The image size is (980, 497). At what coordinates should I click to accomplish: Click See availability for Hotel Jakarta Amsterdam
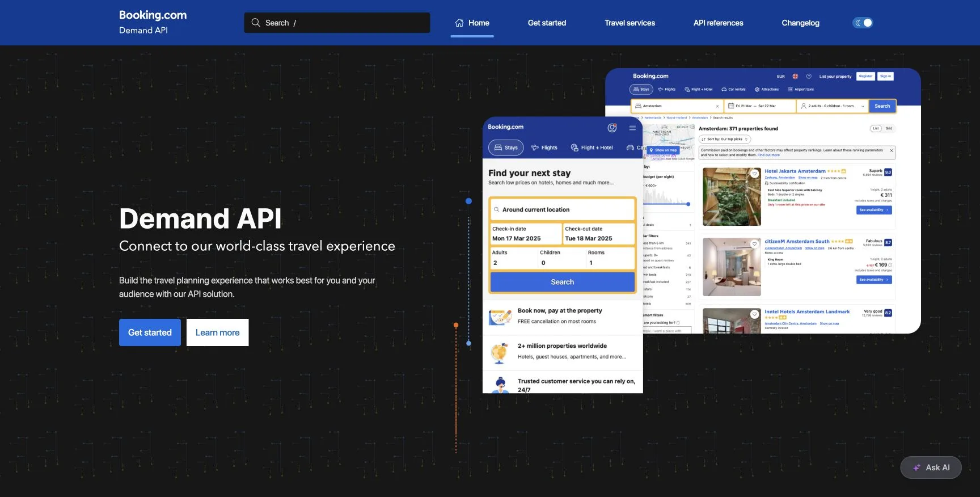[x=874, y=210]
